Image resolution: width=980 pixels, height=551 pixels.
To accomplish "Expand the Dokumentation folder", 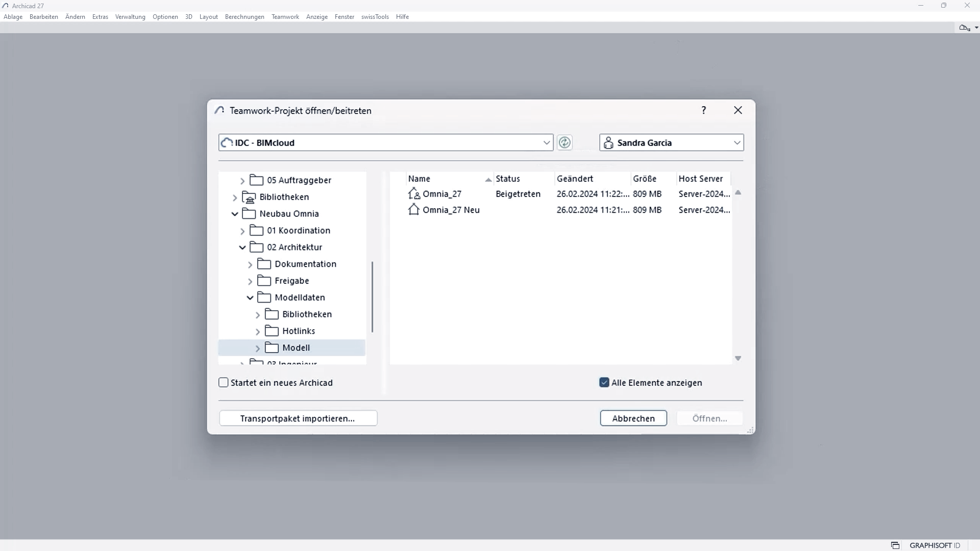I will tap(250, 265).
